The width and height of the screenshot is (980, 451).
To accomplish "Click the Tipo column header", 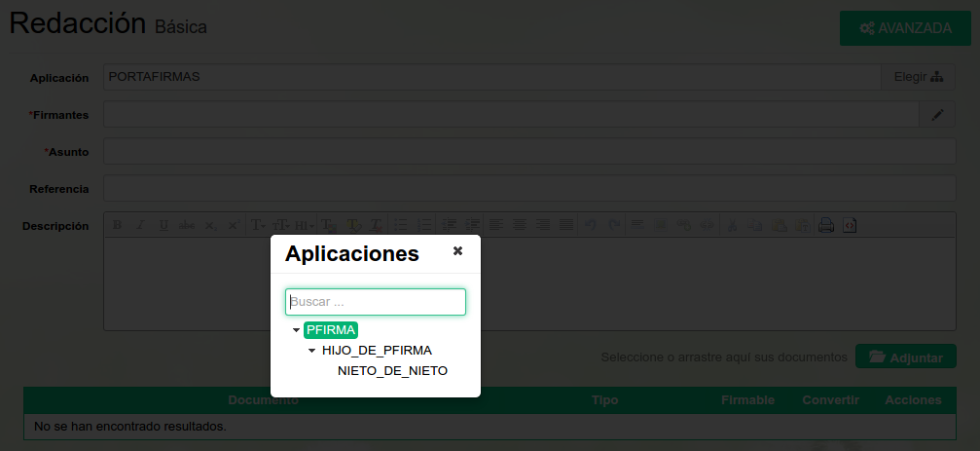I will (x=605, y=399).
